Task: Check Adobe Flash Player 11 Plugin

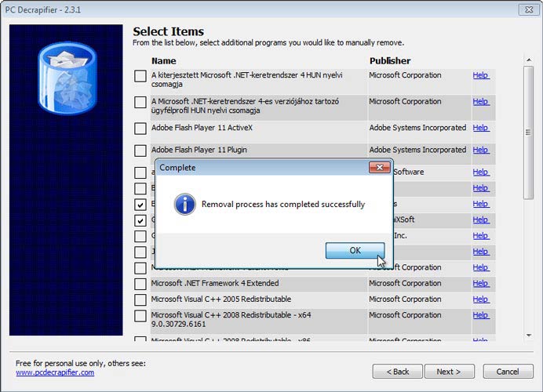Action: coord(140,151)
